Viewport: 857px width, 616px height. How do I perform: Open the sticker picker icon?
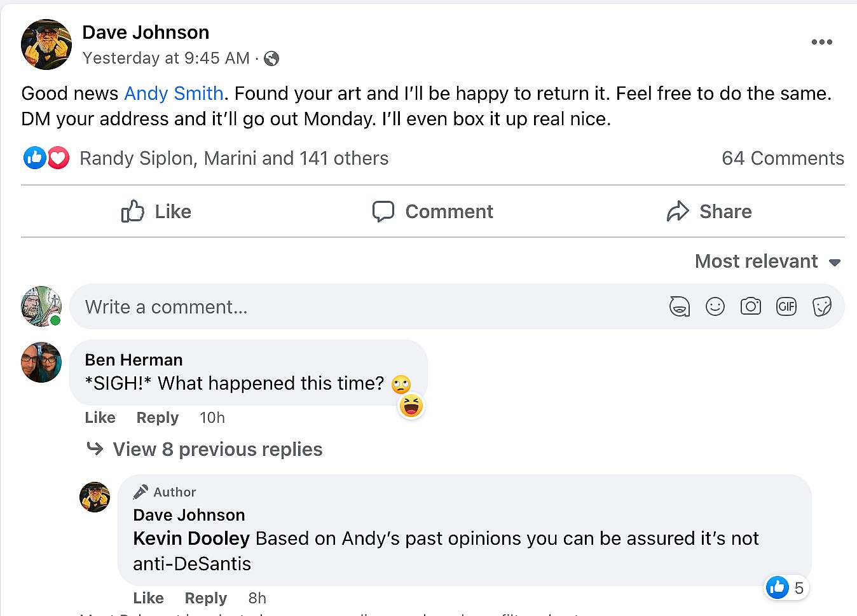pyautogui.click(x=821, y=307)
